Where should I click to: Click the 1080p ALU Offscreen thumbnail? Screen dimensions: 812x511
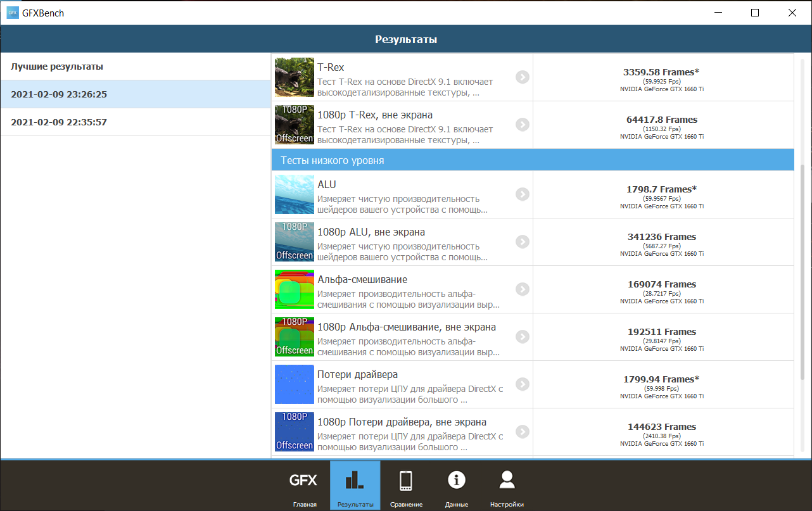[x=295, y=242]
